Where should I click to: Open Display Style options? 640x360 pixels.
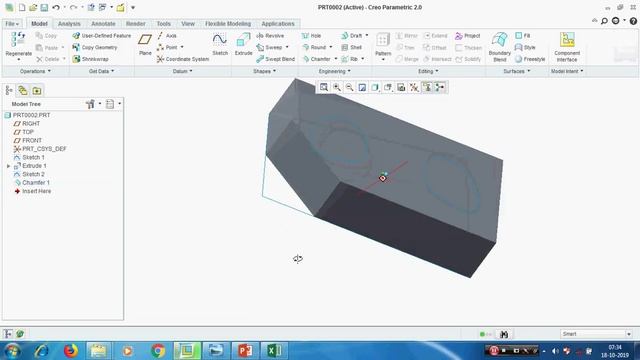point(375,87)
